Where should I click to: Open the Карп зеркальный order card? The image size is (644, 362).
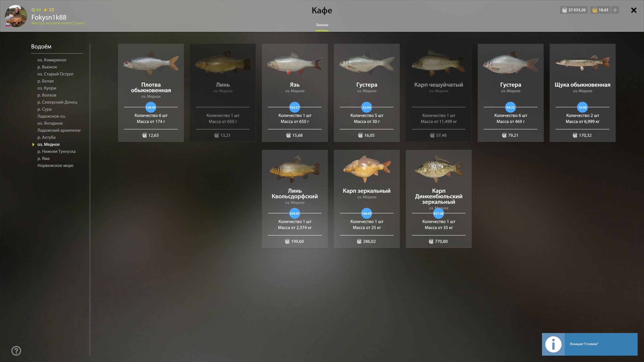367,199
